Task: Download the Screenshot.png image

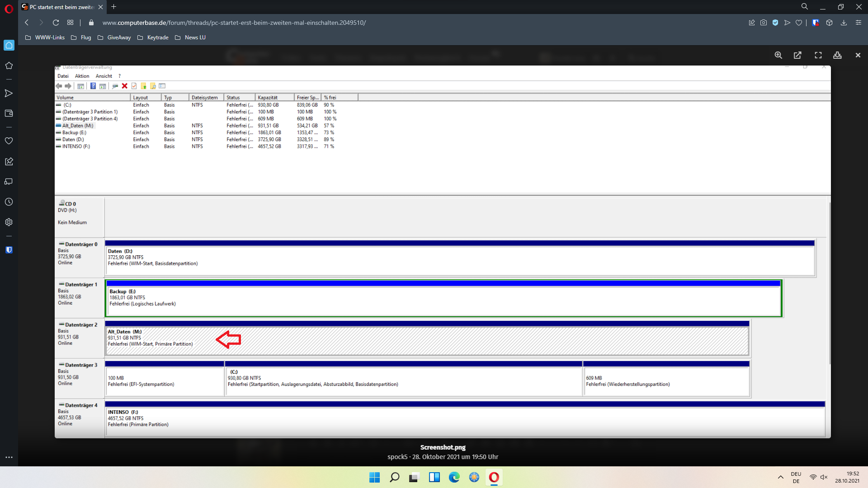Action: 837,55
